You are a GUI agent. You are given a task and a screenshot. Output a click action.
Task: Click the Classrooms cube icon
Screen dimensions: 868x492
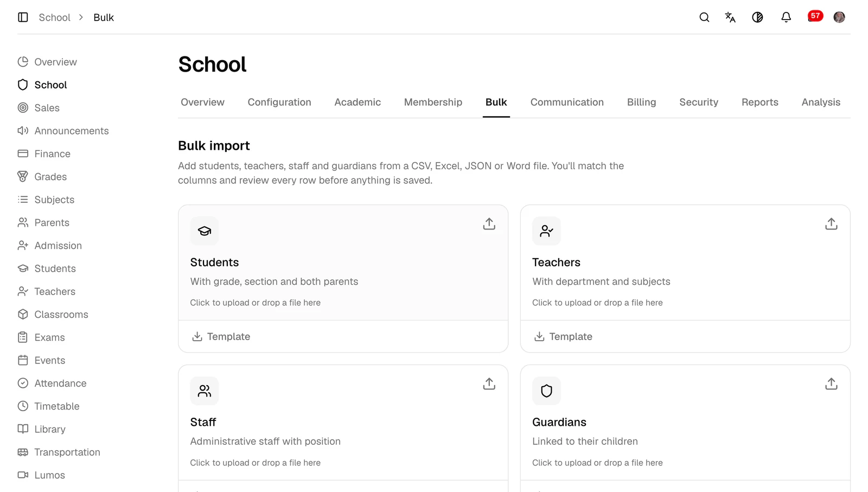23,315
